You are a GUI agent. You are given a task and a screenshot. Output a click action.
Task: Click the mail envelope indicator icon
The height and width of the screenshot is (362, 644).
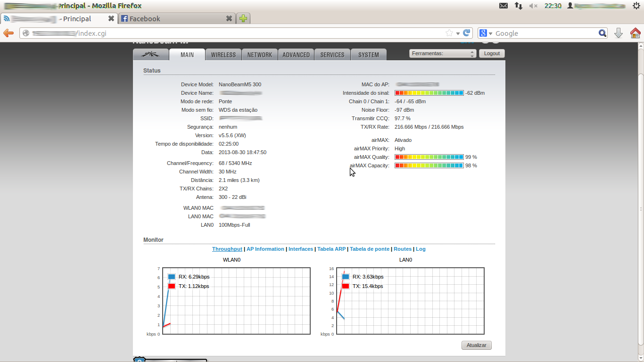tap(504, 6)
